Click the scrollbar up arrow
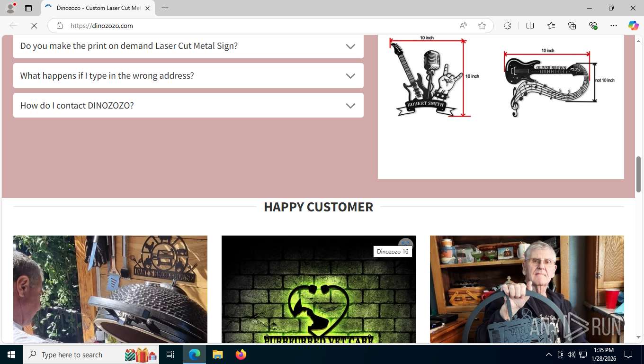The image size is (644, 364). click(x=638, y=41)
